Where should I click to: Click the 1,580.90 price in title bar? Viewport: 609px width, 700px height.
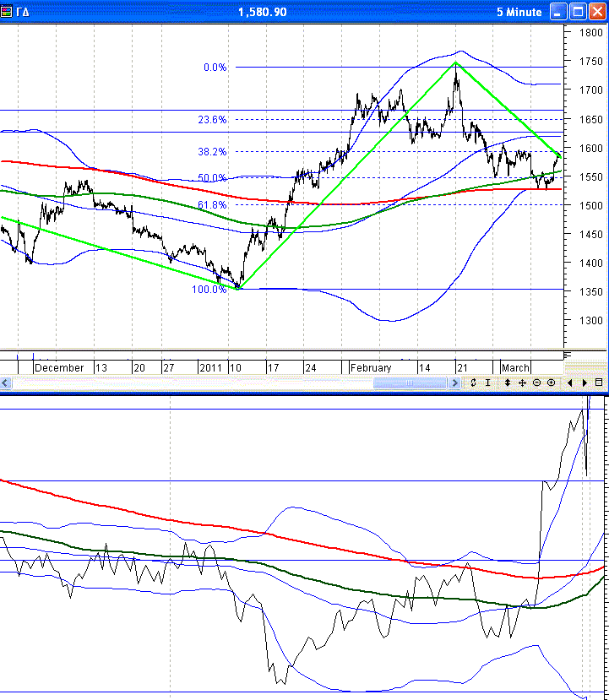coord(263,12)
